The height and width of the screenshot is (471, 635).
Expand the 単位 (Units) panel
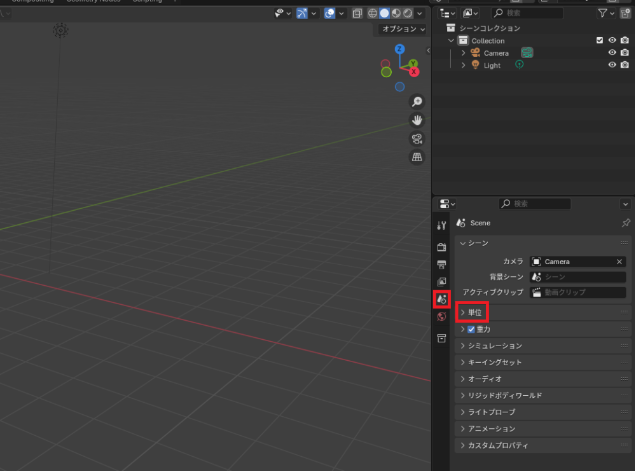click(x=475, y=313)
